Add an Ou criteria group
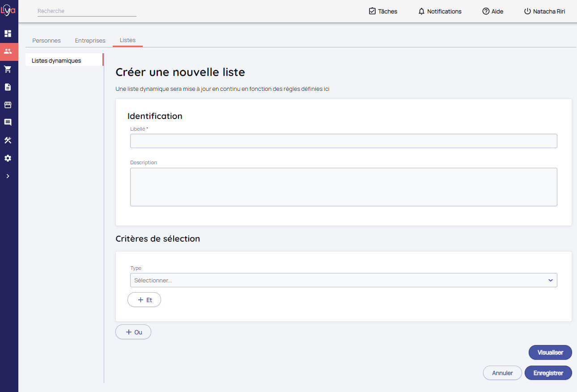577x392 pixels. 133,332
